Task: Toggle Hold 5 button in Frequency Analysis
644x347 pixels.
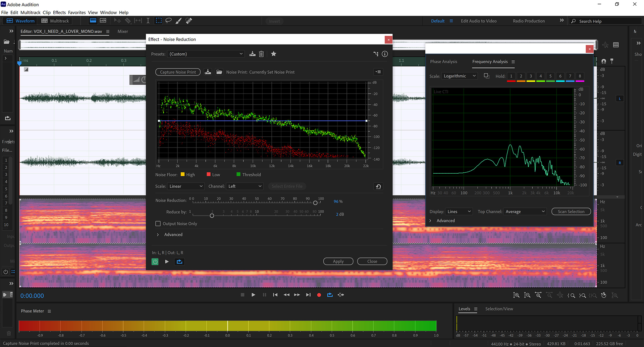Action: (550, 76)
